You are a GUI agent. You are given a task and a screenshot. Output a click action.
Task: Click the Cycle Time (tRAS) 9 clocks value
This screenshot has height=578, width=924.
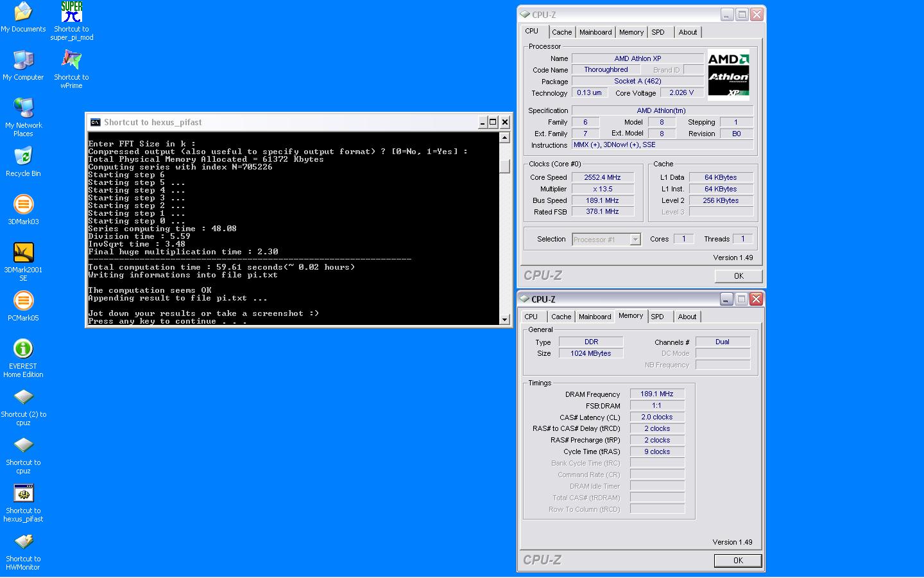click(x=657, y=451)
